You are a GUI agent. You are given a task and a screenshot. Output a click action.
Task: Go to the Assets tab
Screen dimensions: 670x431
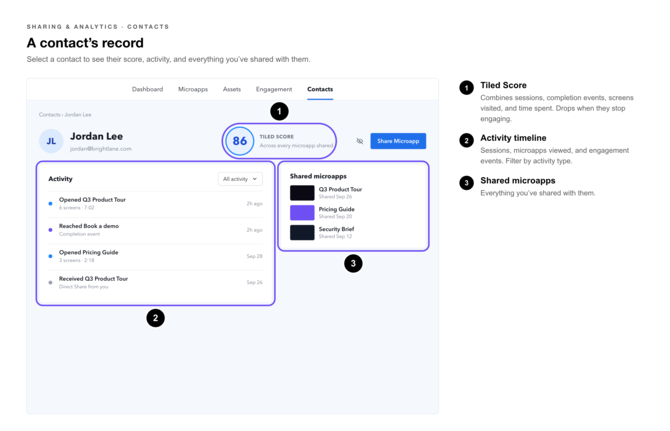pos(232,89)
